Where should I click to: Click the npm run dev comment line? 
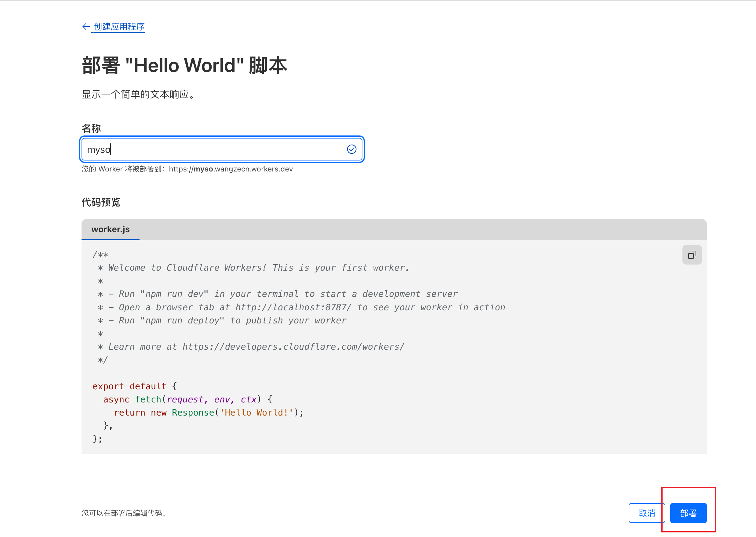pos(278,294)
